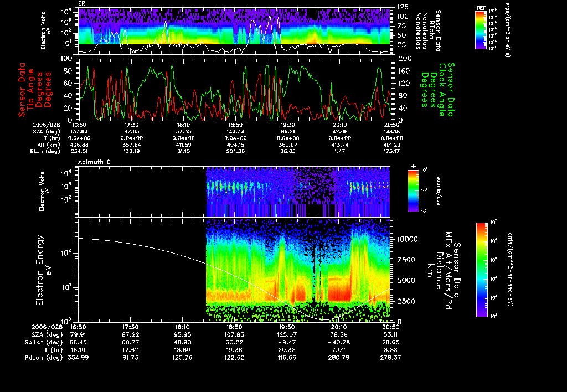Click the ELon value 204.80
This screenshot has height=392, width=567.
point(235,151)
